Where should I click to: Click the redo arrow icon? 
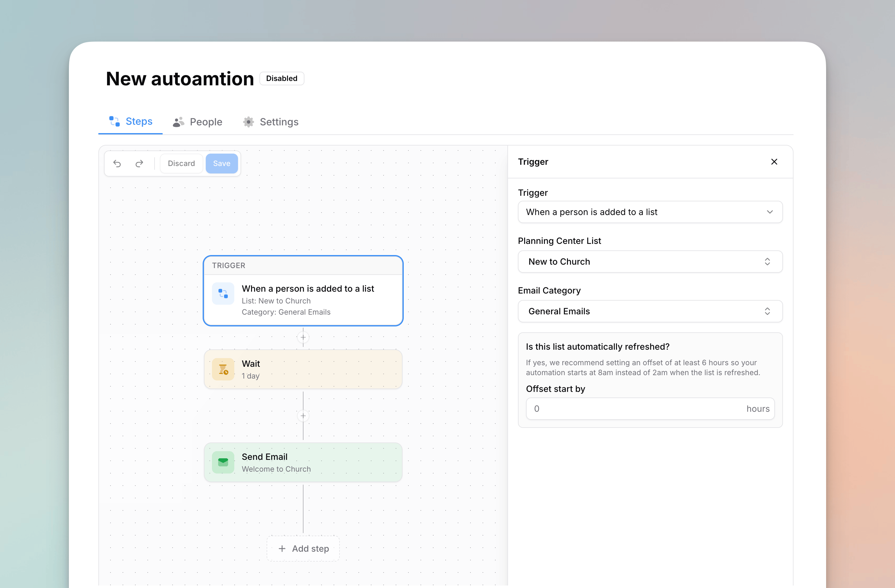[139, 164]
